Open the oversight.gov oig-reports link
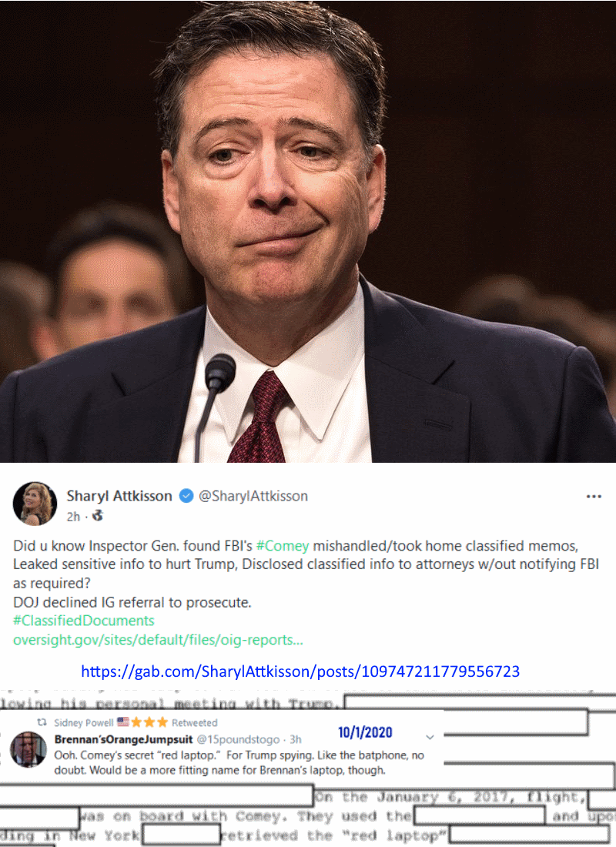The image size is (616, 847). (158, 640)
